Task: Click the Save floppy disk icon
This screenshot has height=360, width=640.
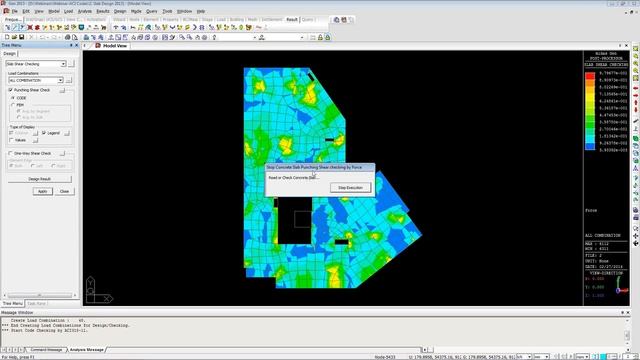Action: click(x=21, y=37)
